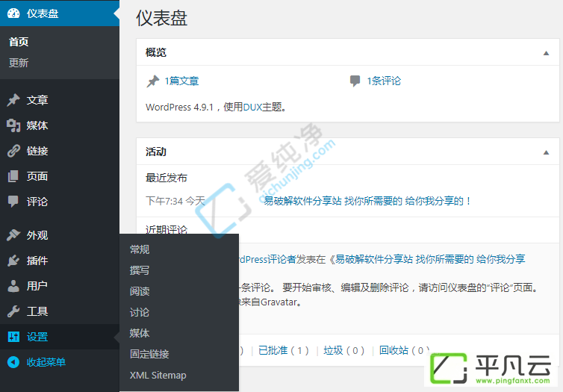
Task: Choose 媒体 in settings flyout
Action: pos(140,333)
